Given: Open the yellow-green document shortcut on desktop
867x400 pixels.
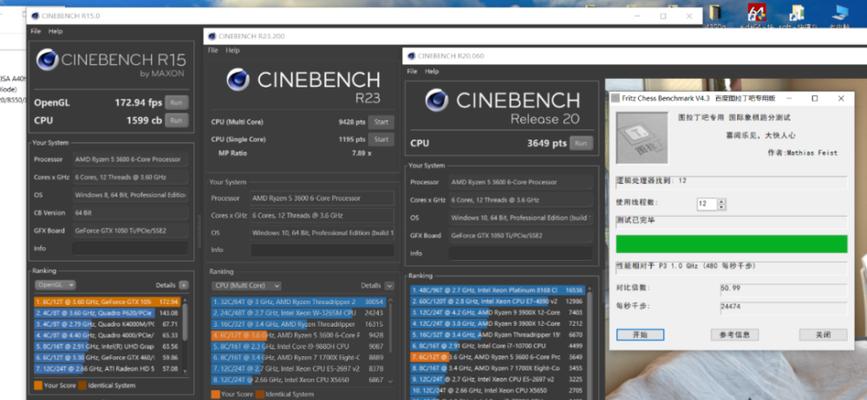Looking at the screenshot, I should point(797,12).
